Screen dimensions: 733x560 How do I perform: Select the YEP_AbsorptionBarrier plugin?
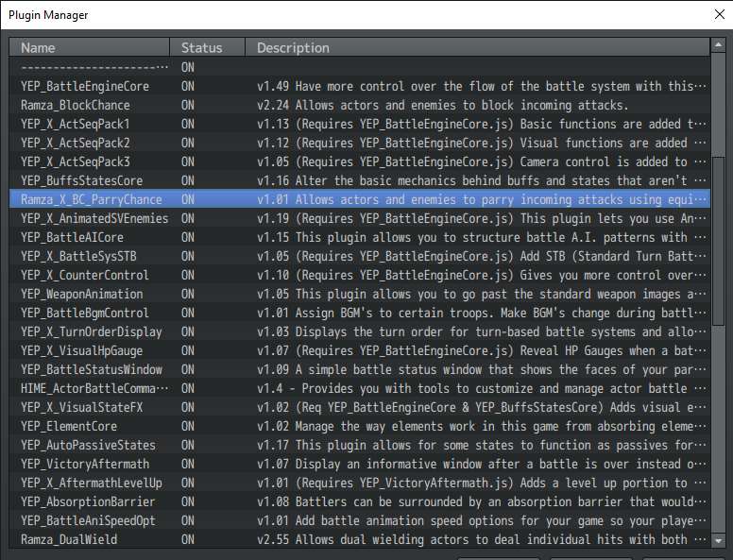click(x=360, y=501)
